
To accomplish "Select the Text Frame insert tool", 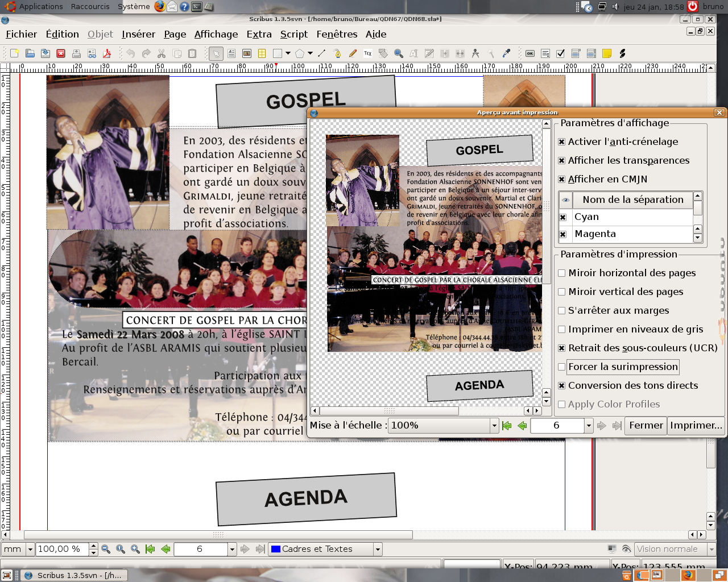I will (x=231, y=53).
